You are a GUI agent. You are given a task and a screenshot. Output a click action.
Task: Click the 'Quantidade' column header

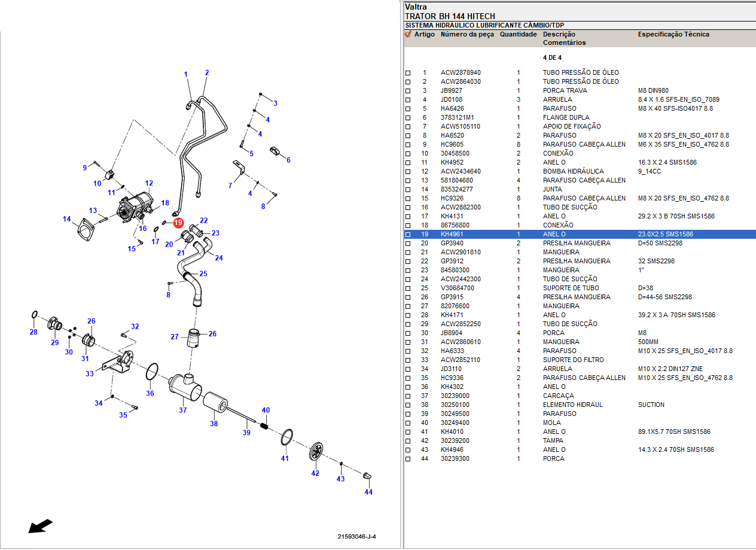pyautogui.click(x=518, y=35)
